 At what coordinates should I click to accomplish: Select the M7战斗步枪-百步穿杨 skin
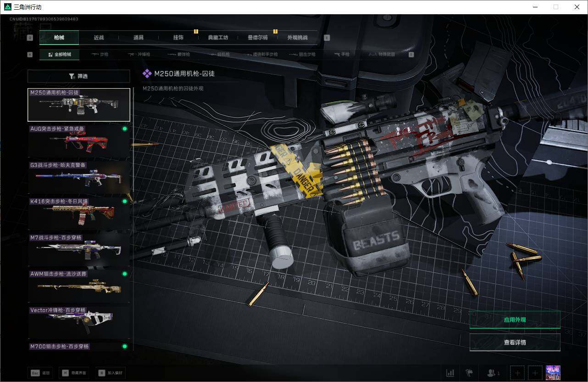point(79,250)
